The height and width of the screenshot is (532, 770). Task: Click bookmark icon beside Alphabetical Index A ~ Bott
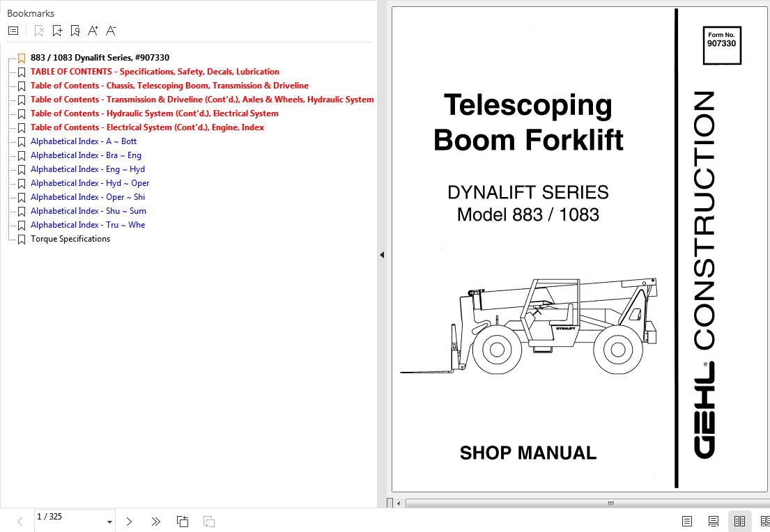click(x=22, y=142)
